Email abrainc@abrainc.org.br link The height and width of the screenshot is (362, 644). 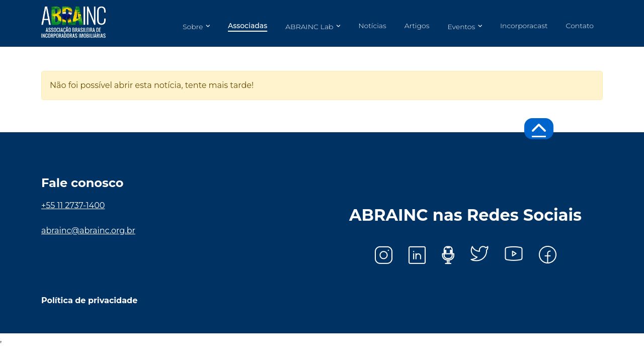click(x=88, y=231)
